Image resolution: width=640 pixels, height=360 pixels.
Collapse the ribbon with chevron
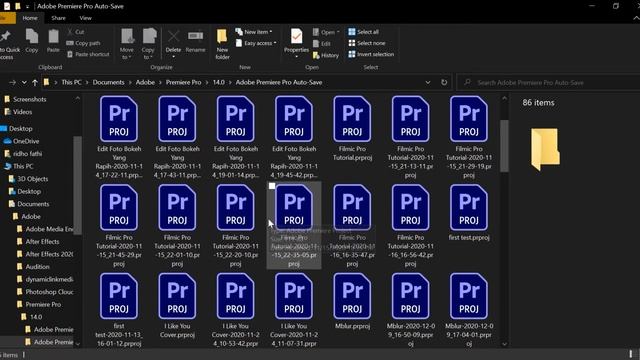coord(636,18)
